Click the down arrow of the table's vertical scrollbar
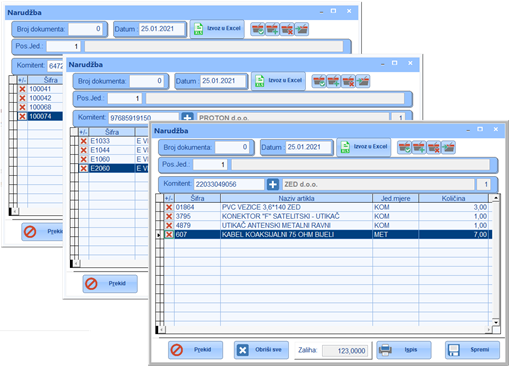Viewport: 510px width, 367px height. point(496,322)
